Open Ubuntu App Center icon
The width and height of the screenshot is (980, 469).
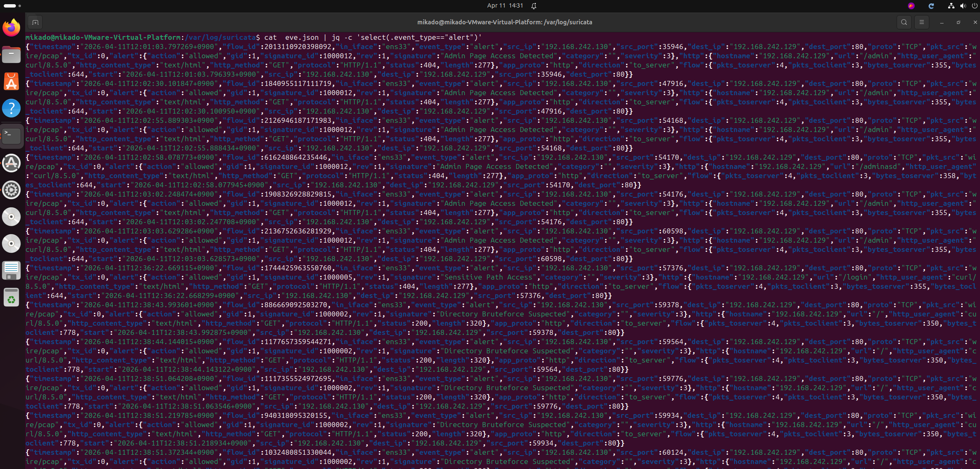(x=11, y=81)
